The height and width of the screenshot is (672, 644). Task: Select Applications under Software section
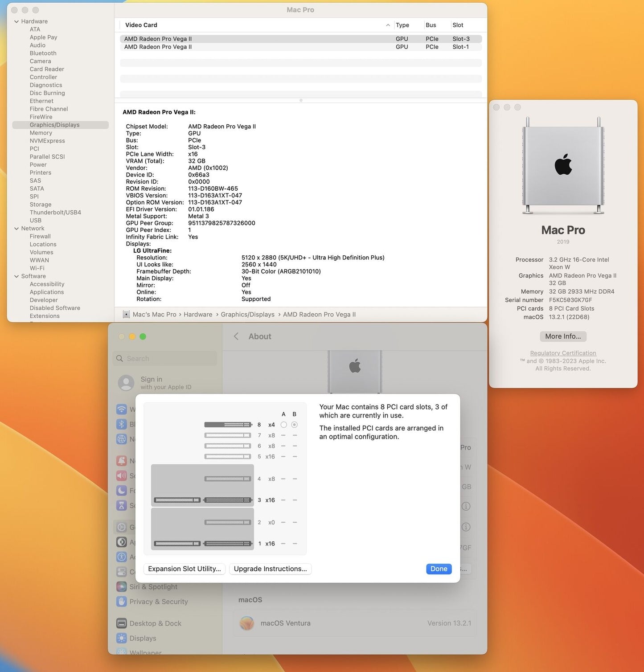[x=47, y=292]
